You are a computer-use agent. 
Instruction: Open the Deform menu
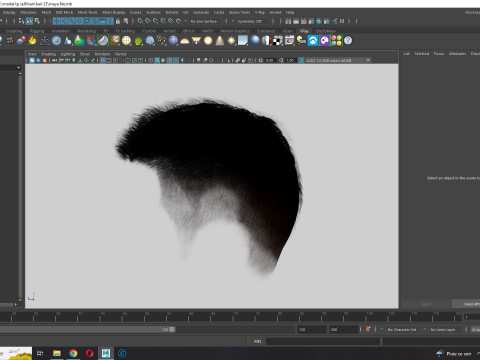(172, 12)
